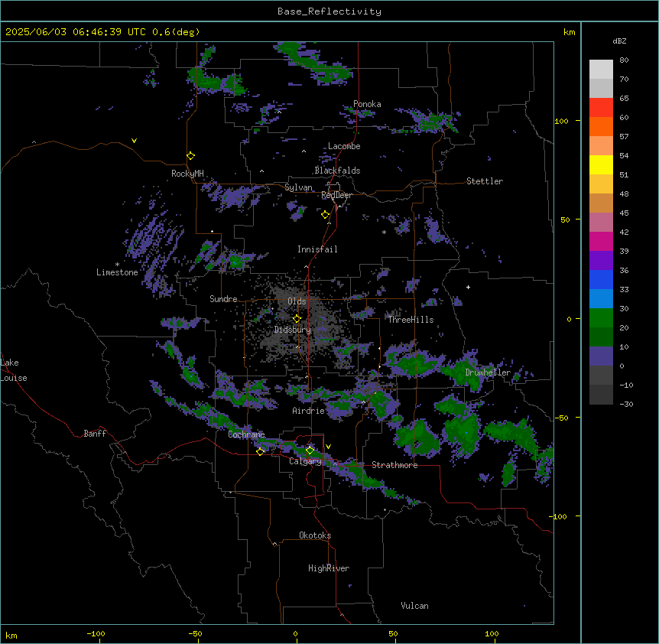Click the -50 tick on the vertical axis
Image resolution: width=659 pixels, height=644 pixels.
pyautogui.click(x=561, y=418)
